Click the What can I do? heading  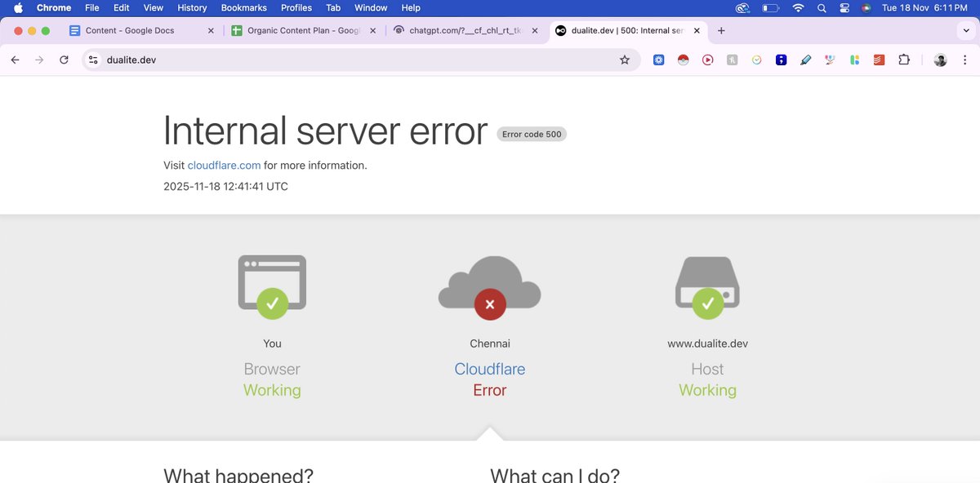[555, 476]
